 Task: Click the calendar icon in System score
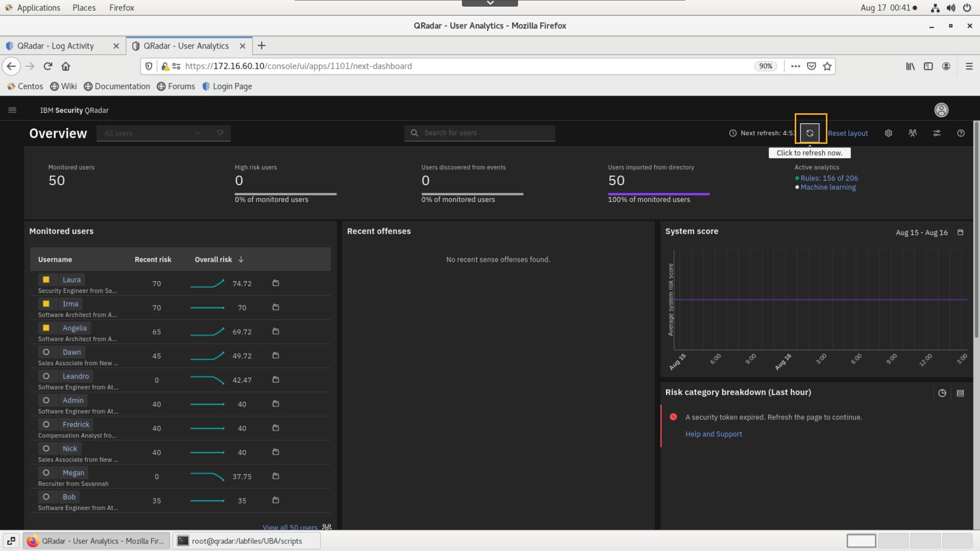[x=960, y=233]
